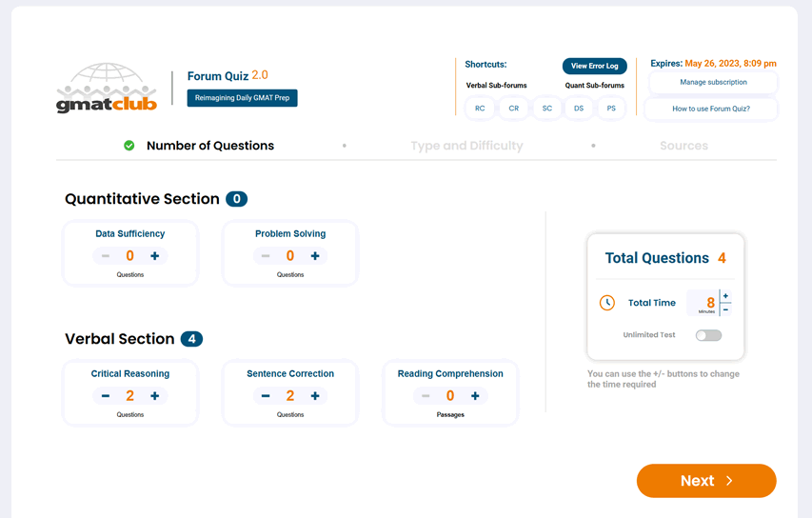Add one Critical Reasoning question

(x=155, y=396)
